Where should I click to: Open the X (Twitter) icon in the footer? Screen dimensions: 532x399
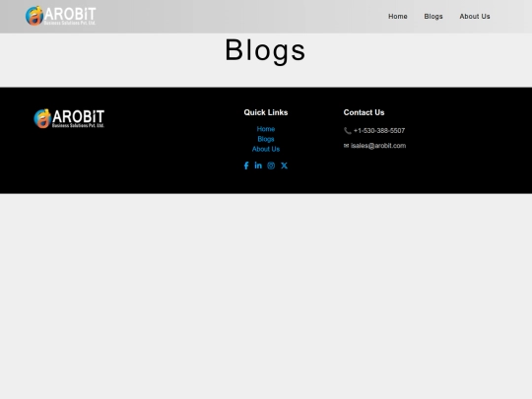(284, 166)
